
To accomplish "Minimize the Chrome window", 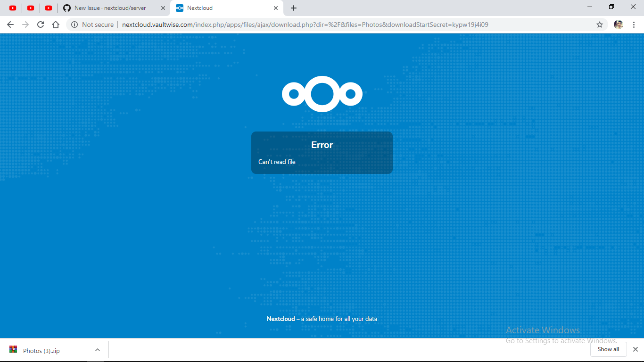I will 590,7.
